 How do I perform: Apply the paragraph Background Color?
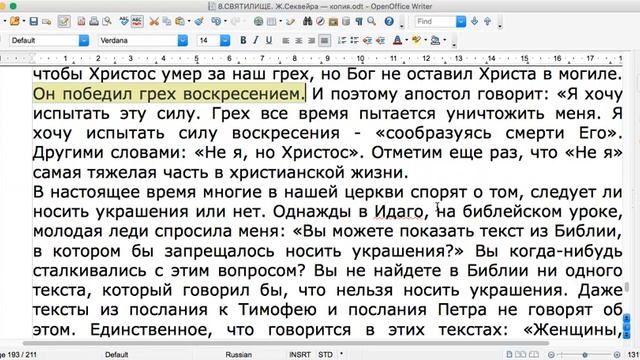pos(436,40)
